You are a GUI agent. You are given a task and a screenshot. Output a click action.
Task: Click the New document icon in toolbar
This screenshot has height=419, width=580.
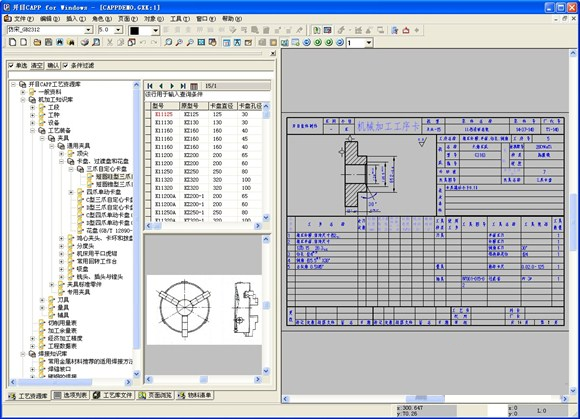click(13, 43)
